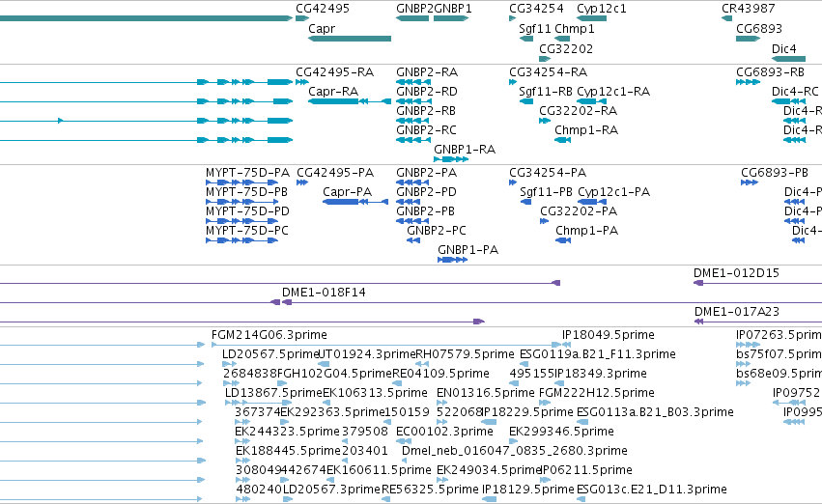Screen dimensions: 822x504
Task: Select the Capr-RA transcript label
Action: [333, 91]
